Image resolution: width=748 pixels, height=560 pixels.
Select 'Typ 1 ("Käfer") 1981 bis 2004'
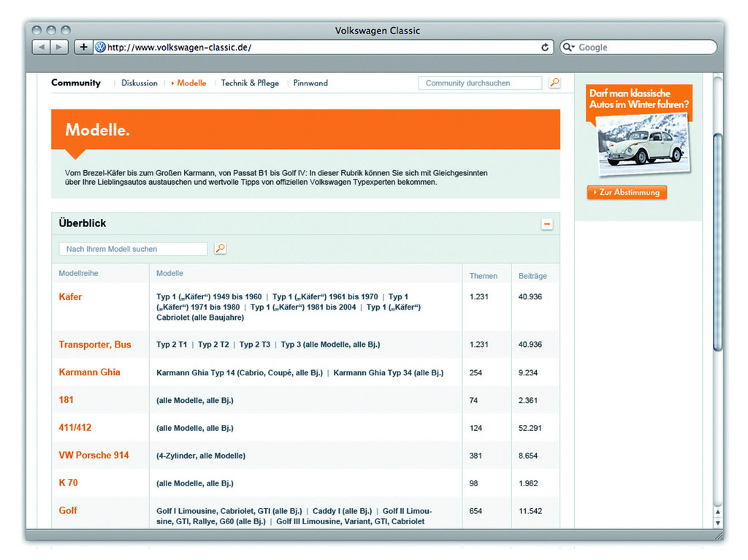[x=303, y=307]
